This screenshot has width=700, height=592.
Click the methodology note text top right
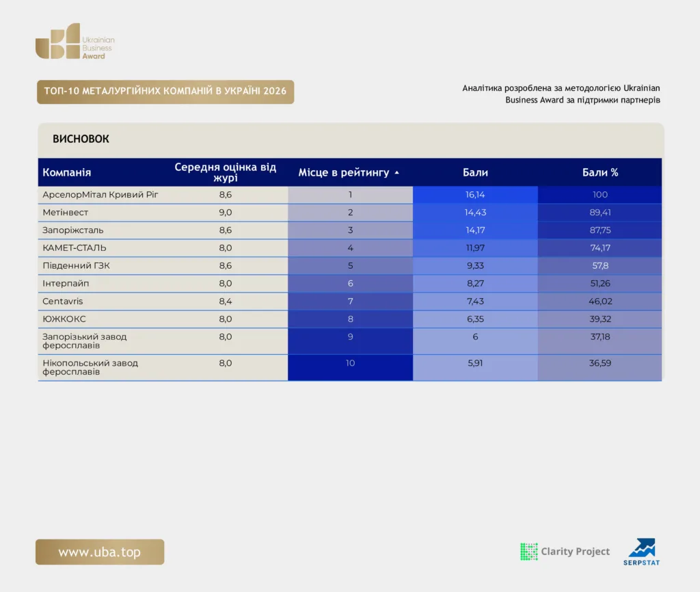(x=561, y=94)
